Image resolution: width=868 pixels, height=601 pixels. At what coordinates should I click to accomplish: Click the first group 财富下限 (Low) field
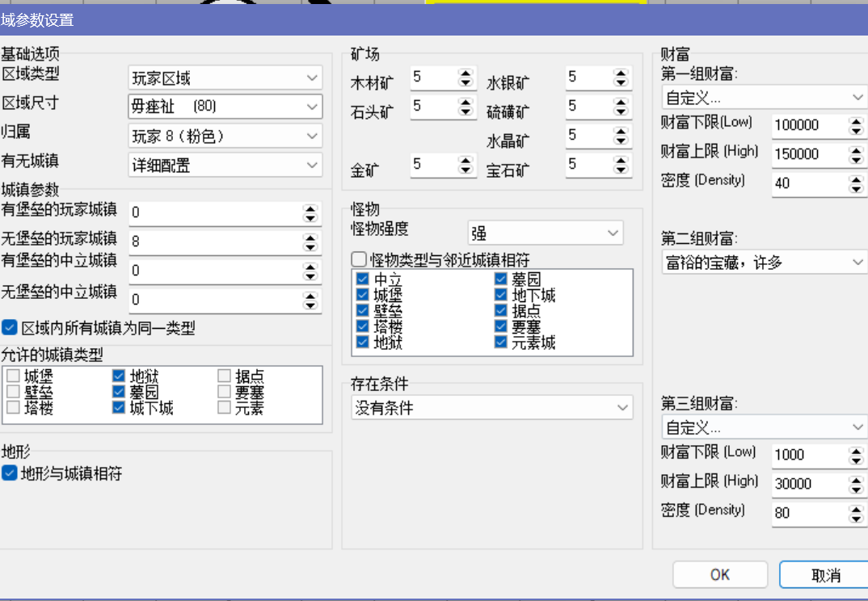pyautogui.click(x=808, y=125)
